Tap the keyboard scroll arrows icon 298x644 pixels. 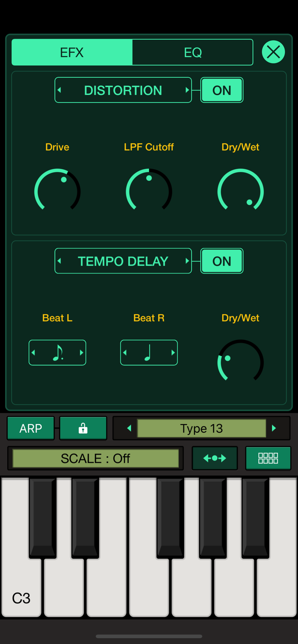[x=215, y=458]
